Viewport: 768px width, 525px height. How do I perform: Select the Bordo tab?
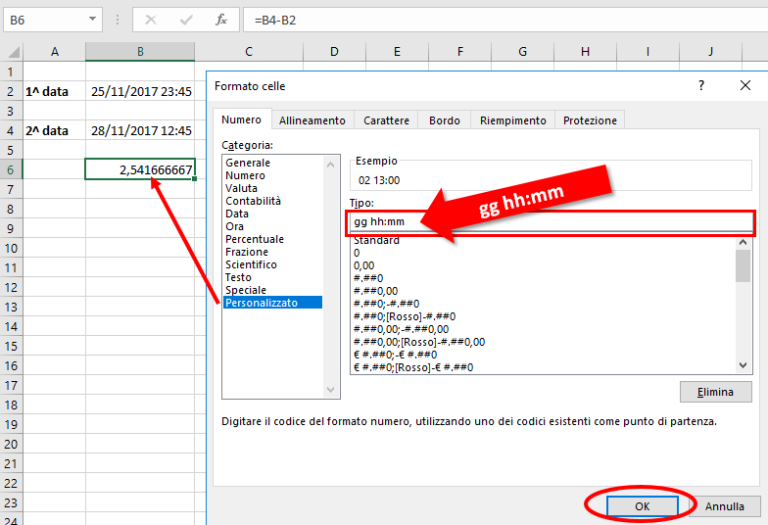click(444, 120)
